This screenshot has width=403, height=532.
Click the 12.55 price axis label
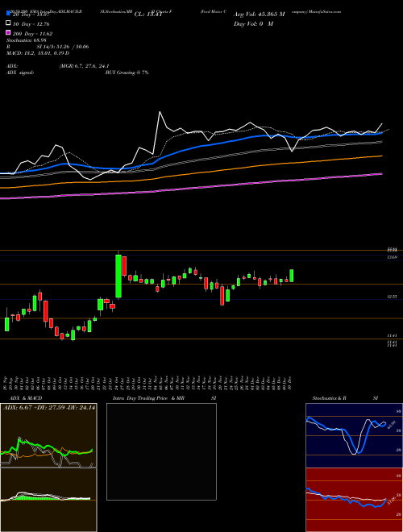393,297
